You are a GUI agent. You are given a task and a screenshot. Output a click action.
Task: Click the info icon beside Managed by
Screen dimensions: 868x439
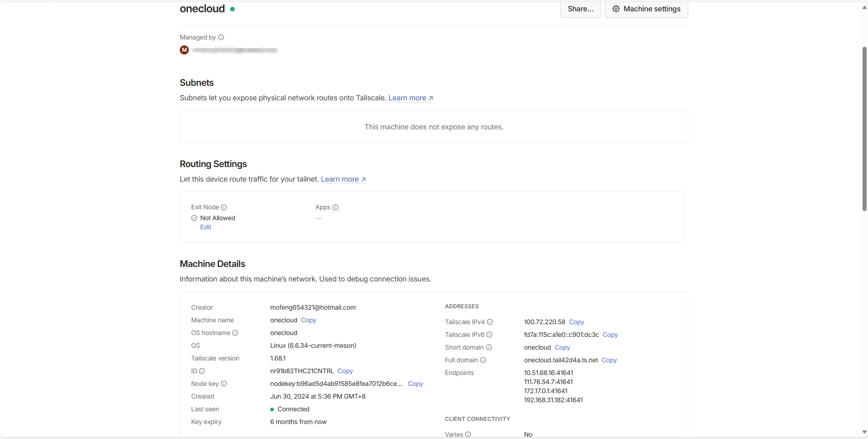click(221, 37)
